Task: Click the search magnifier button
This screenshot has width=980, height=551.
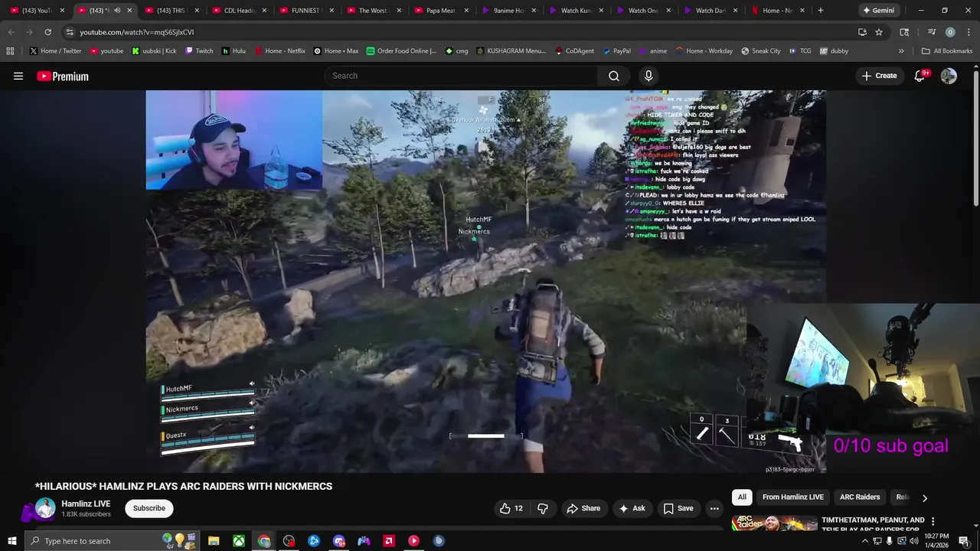Action: click(614, 76)
